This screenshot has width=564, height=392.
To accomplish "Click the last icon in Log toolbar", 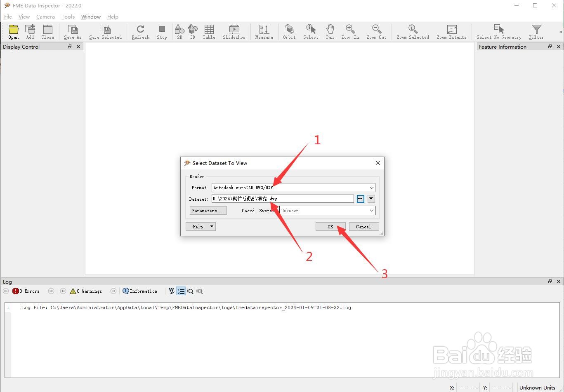I will click(x=200, y=291).
